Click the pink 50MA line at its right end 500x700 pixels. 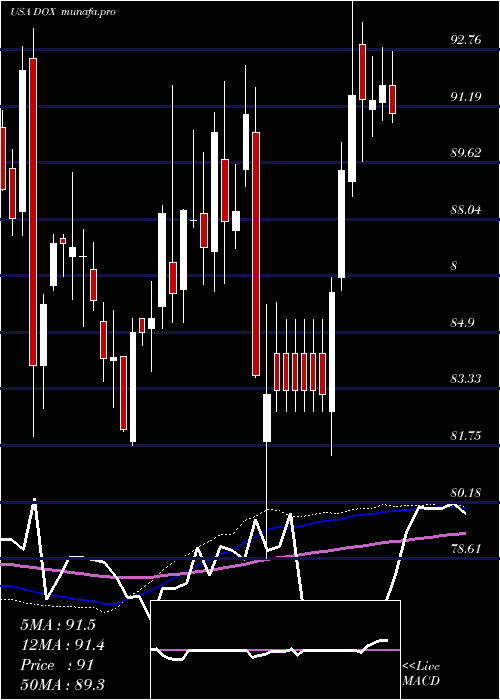[464, 533]
